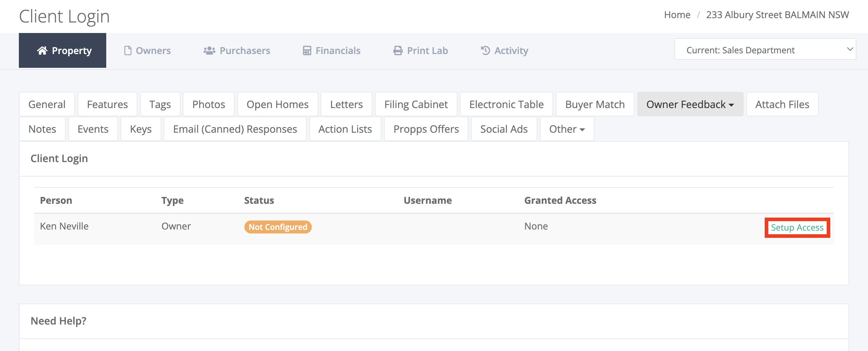Viewport: 868px width, 351px height.
Task: Switch to the General tab
Action: click(x=47, y=104)
